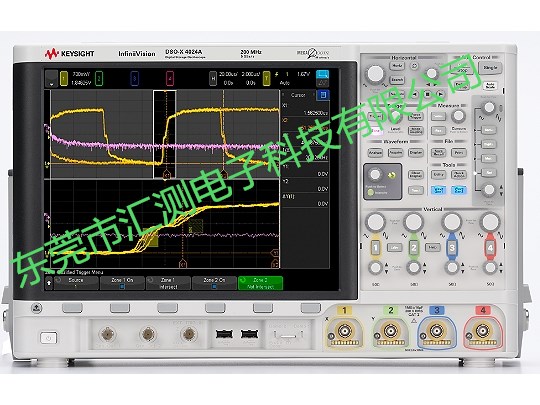Push the Cursors knob in Measure section
The image size is (540, 405).
coord(458,116)
